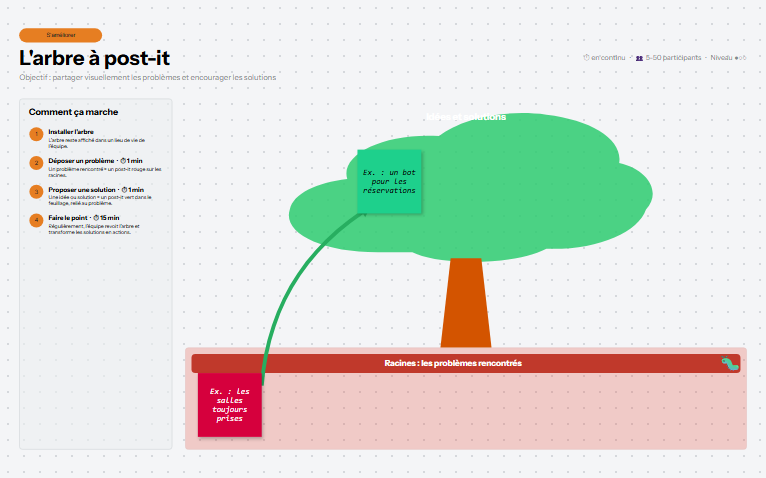Screen dimensions: 766x478
Task: Click the participants people icon
Action: click(x=639, y=58)
